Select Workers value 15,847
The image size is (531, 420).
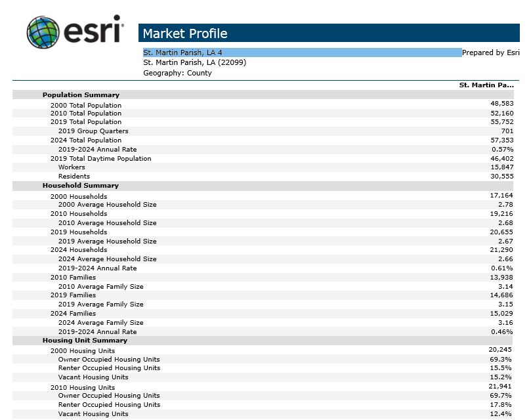point(502,167)
